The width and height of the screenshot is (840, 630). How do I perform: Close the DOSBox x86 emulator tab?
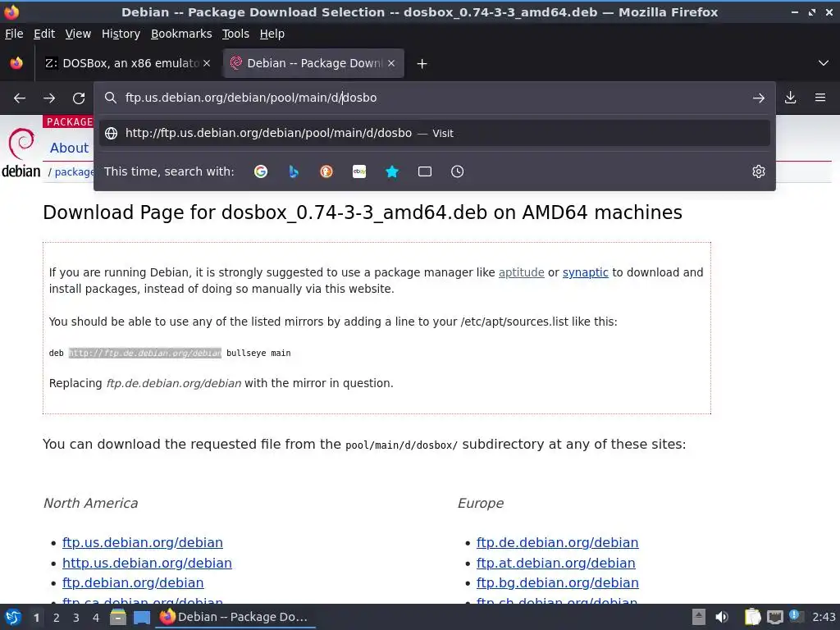207,63
